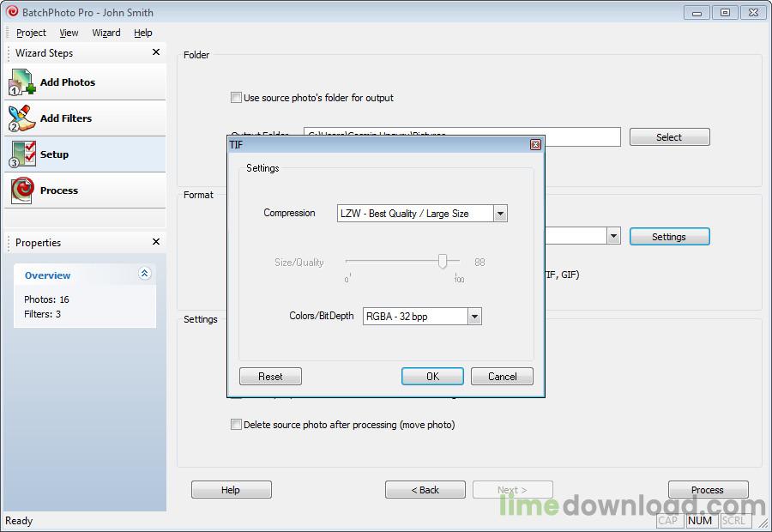Click the RGBA - 32 bpp value

pyautogui.click(x=397, y=317)
